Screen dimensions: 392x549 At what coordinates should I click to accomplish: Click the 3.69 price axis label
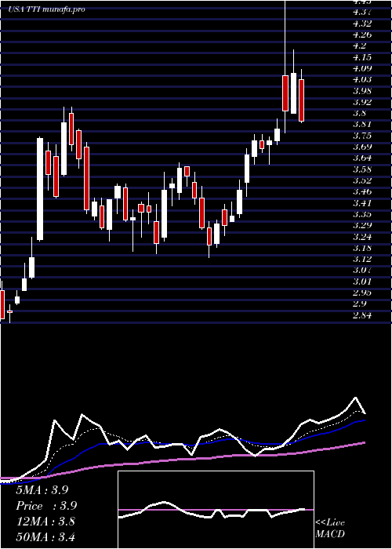363,147
